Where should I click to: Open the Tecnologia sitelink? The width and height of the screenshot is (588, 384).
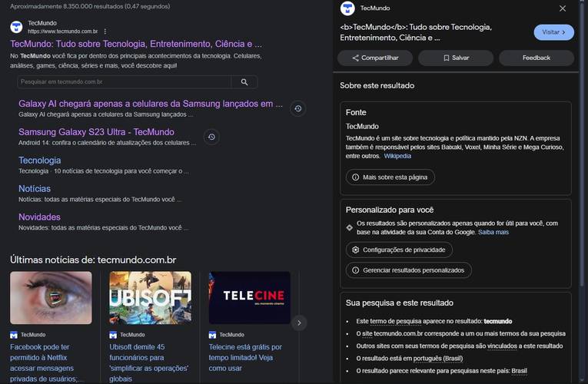click(40, 161)
